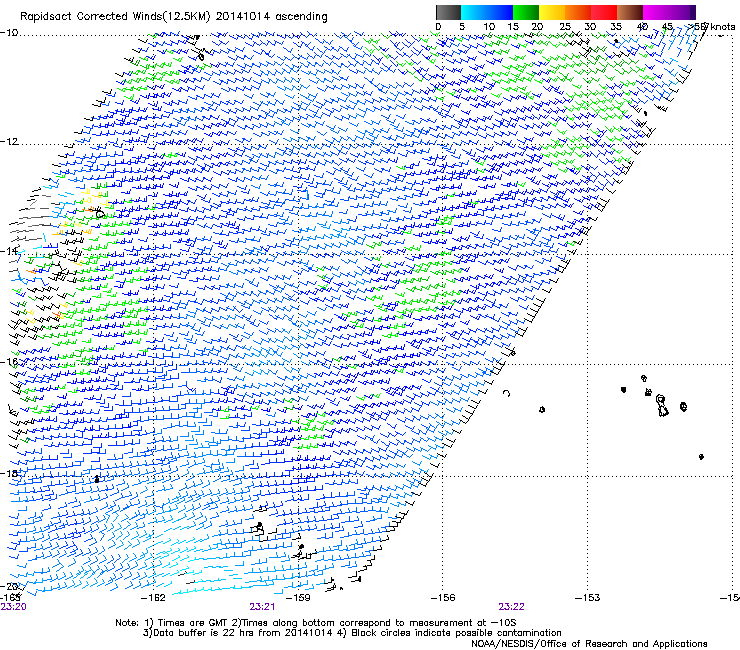
Task: Click the -156 longitude axis label
Action: [x=443, y=598]
